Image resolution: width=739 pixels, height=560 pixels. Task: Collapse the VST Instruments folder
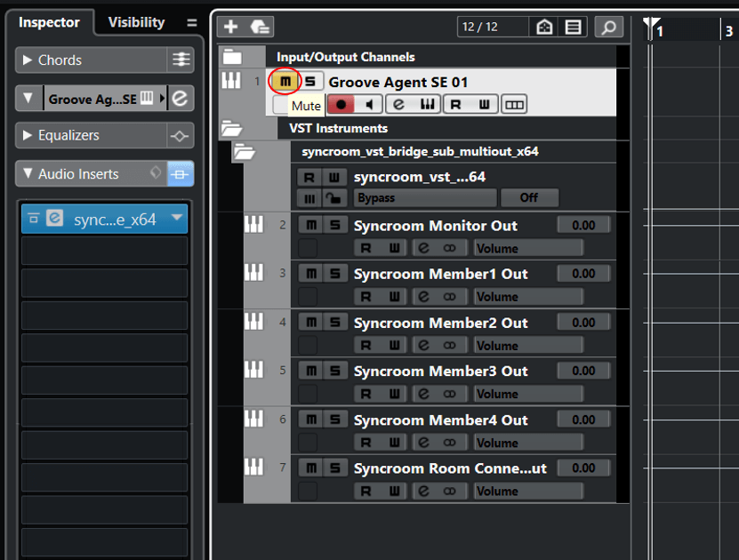232,128
